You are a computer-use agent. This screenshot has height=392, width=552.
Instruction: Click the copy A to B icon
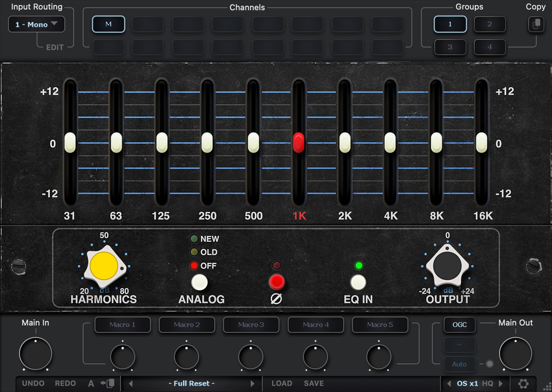[108, 383]
